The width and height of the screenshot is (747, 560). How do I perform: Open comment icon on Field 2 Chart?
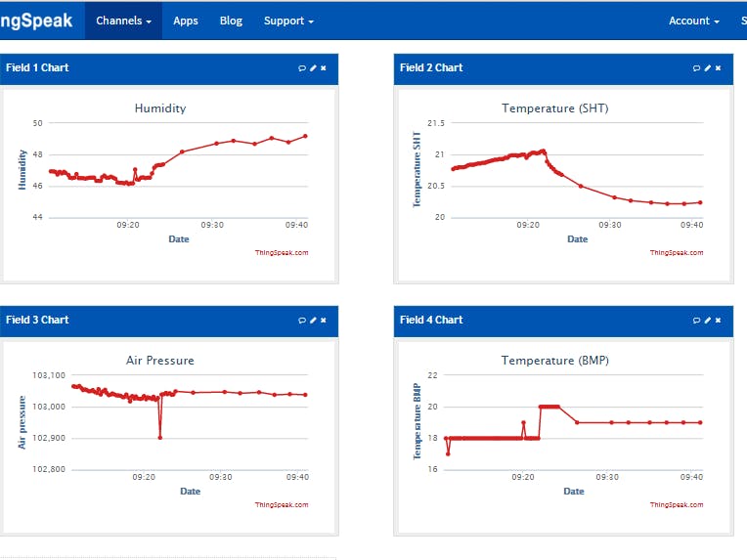pyautogui.click(x=696, y=68)
